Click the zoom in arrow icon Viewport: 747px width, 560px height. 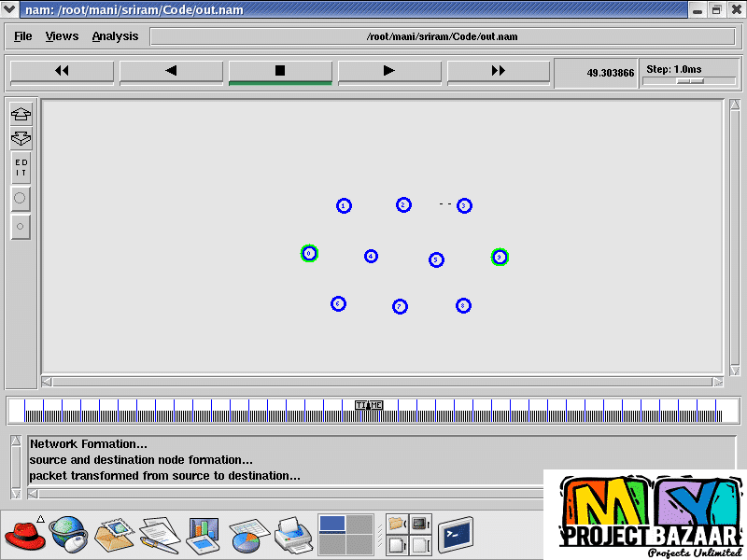[21, 115]
